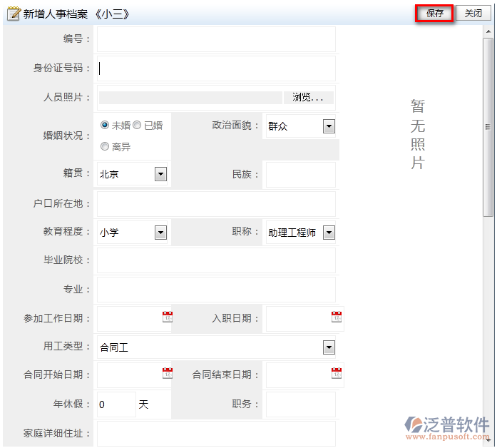Image resolution: width=497 pixels, height=448 pixels.
Task: Select 离异 marital status
Action: pyautogui.click(x=105, y=146)
